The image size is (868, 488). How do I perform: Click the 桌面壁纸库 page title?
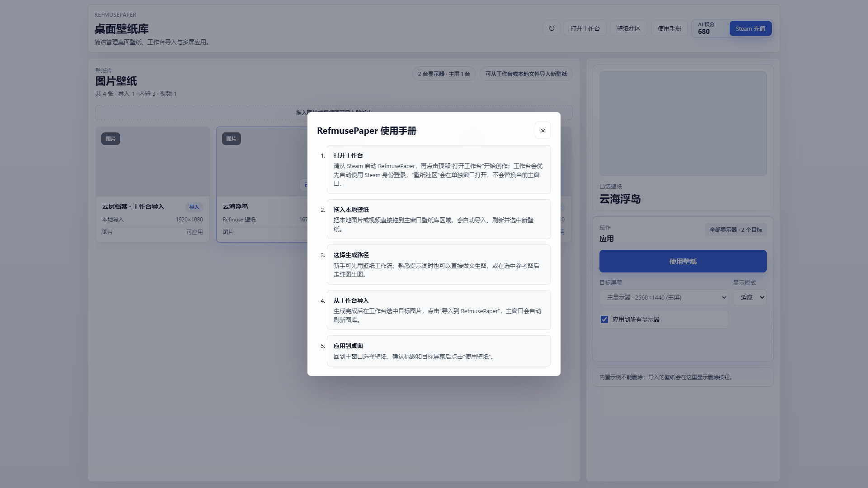121,29
